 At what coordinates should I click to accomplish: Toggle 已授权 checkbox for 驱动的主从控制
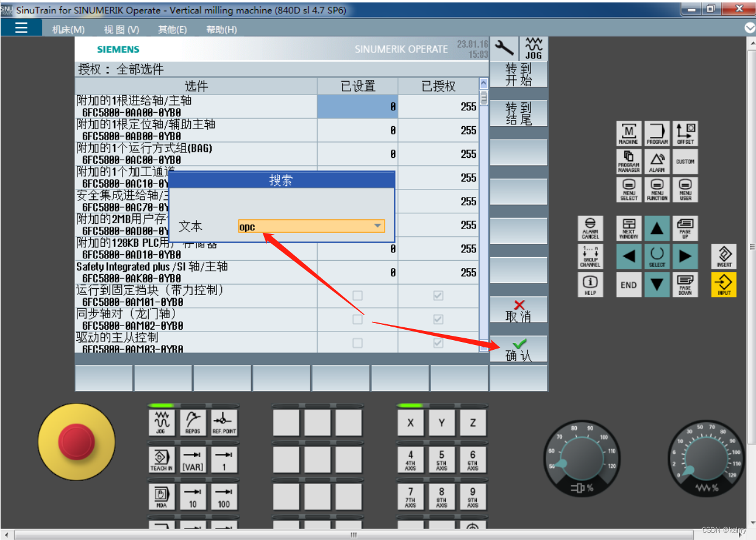(438, 343)
